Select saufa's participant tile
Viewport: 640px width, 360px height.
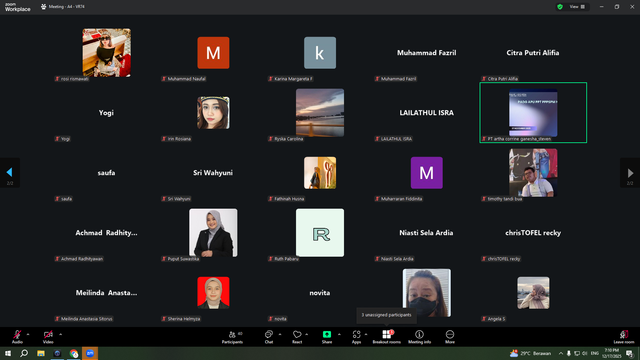click(107, 173)
